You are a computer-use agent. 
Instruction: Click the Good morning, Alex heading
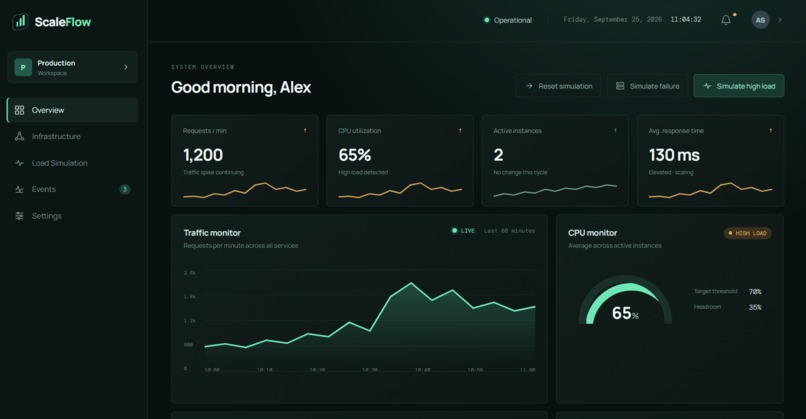[241, 87]
